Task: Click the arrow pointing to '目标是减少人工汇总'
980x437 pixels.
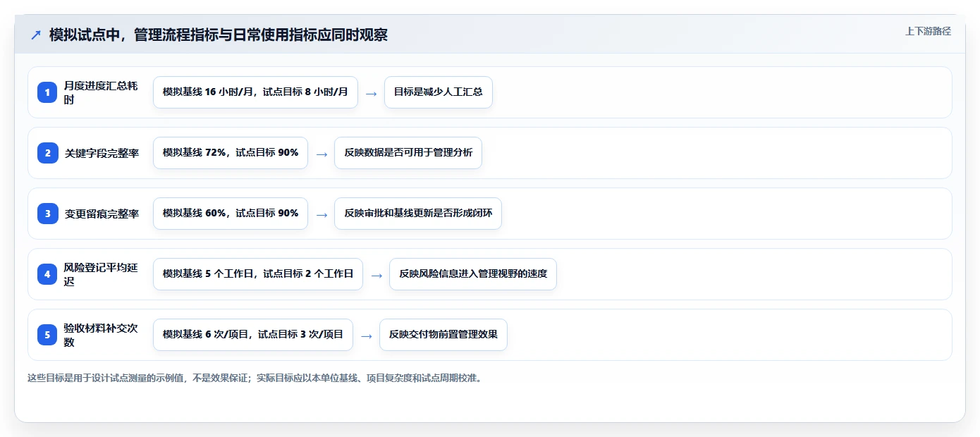Action: (x=371, y=93)
